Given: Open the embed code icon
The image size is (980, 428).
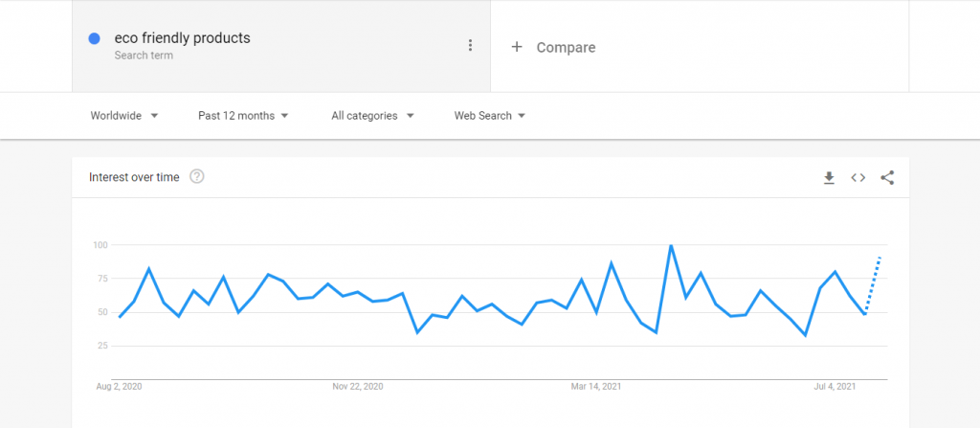Looking at the screenshot, I should pyautogui.click(x=858, y=178).
